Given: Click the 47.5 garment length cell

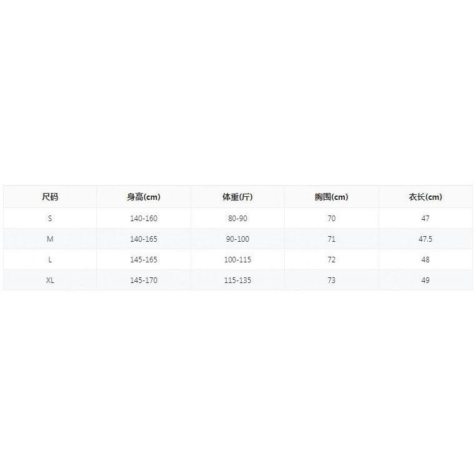Looking at the screenshot, I should 425,239.
